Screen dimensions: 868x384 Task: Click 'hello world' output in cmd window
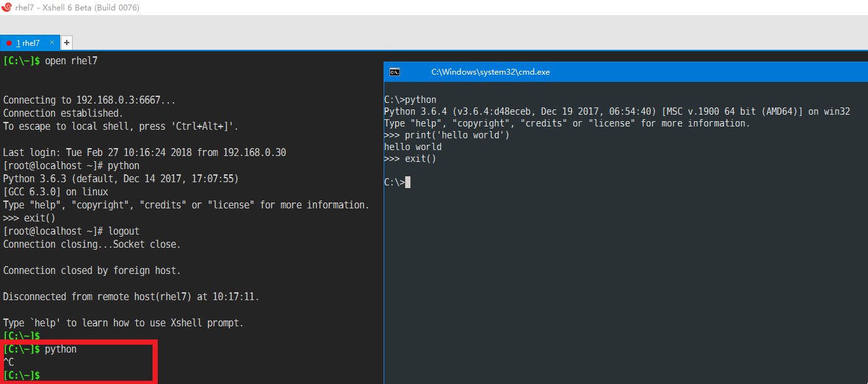(413, 147)
